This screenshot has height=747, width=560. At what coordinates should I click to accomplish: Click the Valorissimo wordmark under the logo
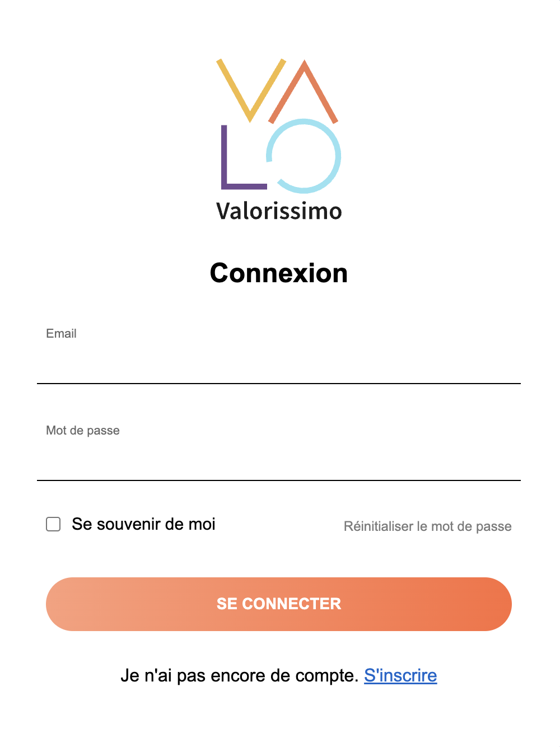coord(279,211)
